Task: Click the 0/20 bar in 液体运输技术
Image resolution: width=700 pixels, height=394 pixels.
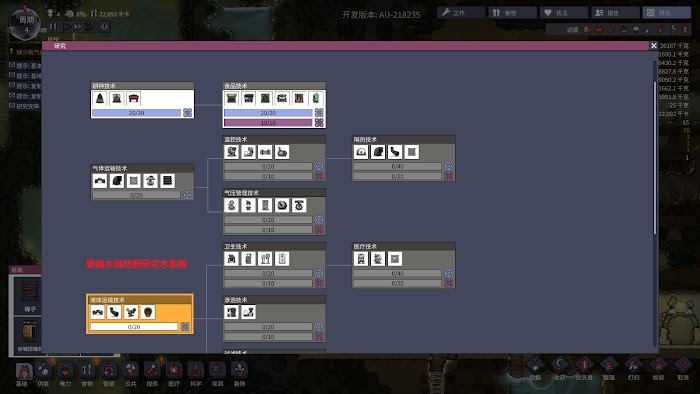Action: (134, 327)
